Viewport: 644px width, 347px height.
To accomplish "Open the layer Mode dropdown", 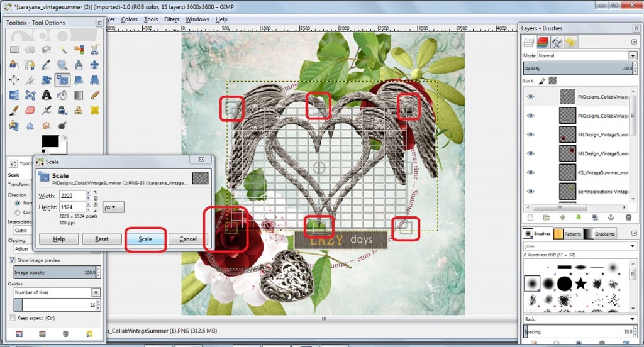I will 632,55.
